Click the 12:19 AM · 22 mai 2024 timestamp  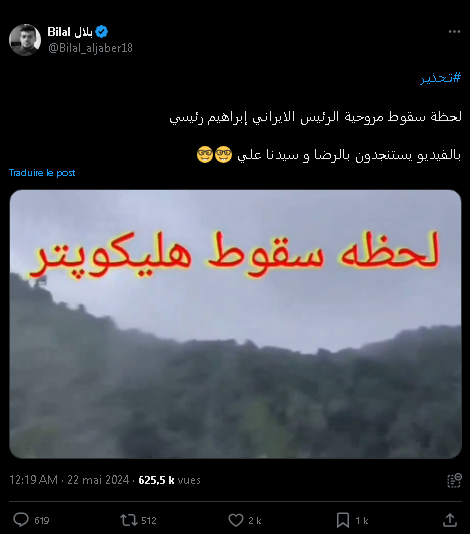point(69,480)
